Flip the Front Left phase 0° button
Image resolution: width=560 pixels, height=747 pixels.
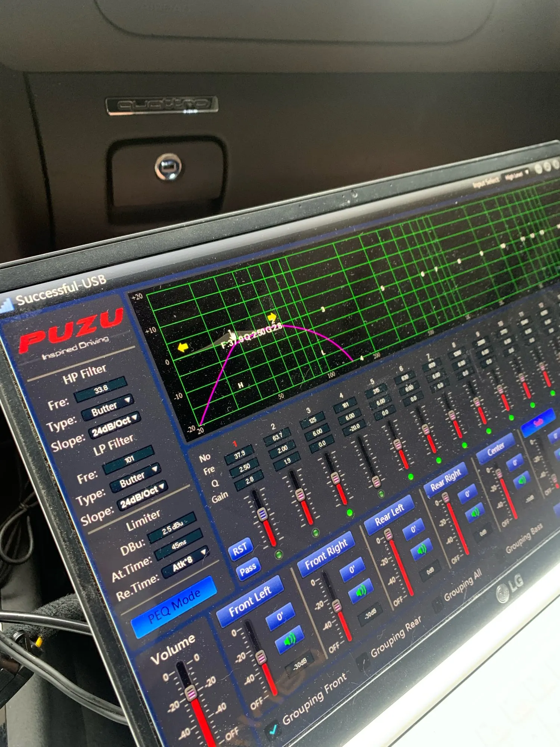280,616
